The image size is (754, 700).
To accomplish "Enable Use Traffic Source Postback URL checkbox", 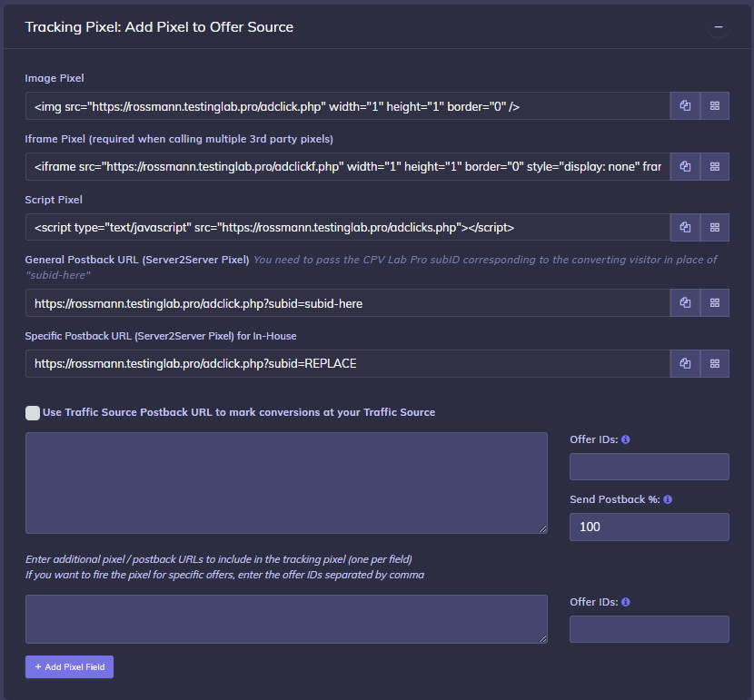I will click(33, 413).
